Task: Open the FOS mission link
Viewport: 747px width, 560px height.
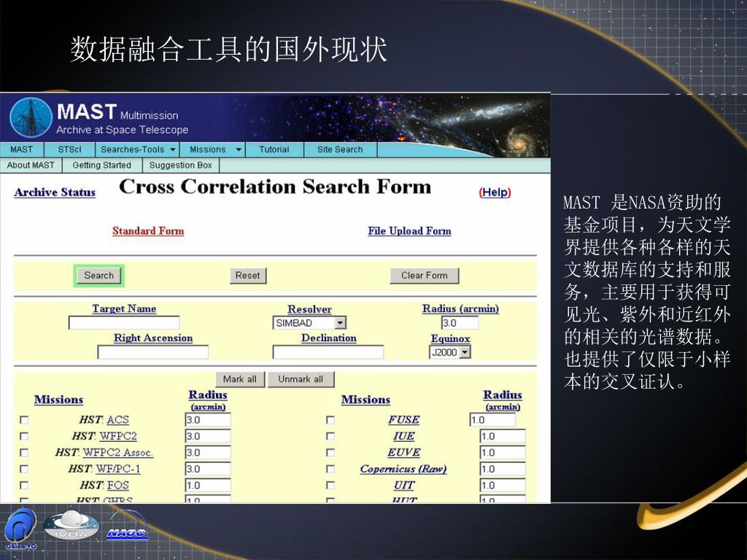Action: [x=117, y=485]
